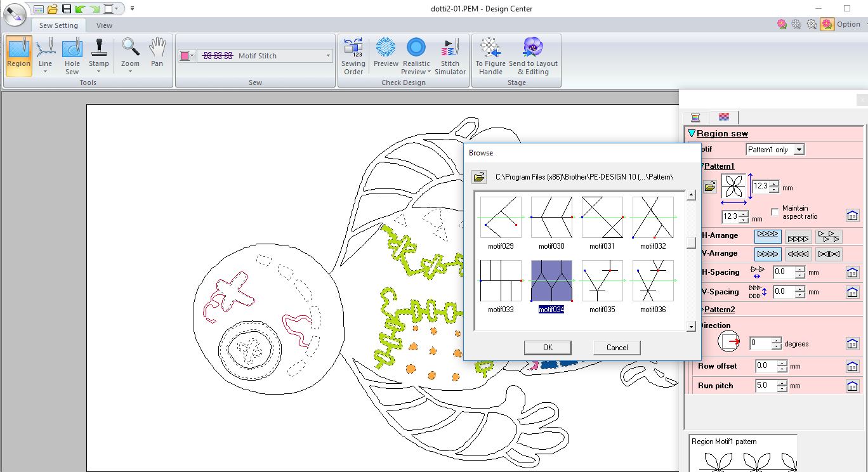Switch to the View ribbon tab

(x=104, y=25)
